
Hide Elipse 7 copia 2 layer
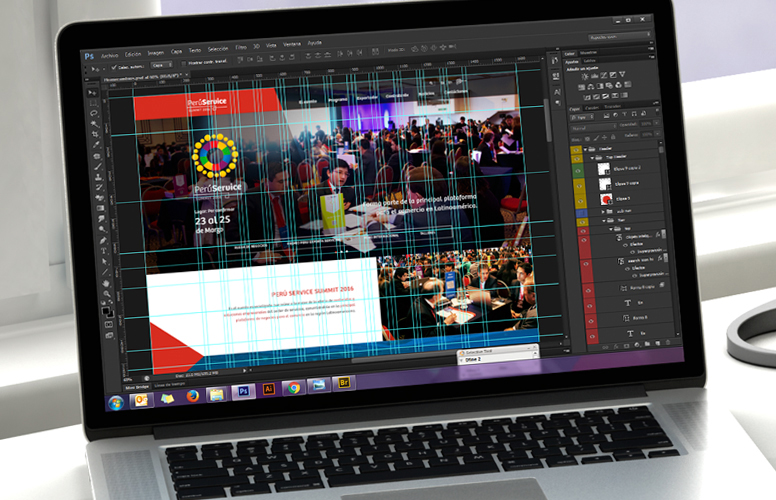click(x=577, y=171)
